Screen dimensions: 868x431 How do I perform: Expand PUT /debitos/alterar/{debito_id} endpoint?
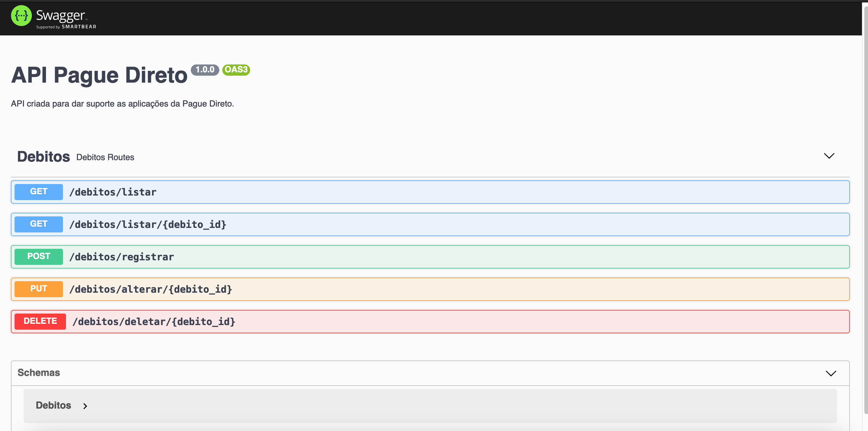click(x=430, y=289)
